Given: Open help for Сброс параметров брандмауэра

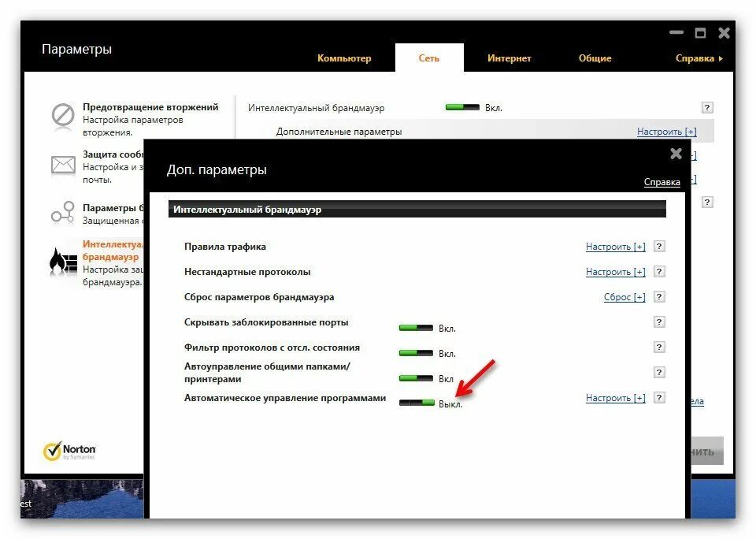Looking at the screenshot, I should 659,297.
